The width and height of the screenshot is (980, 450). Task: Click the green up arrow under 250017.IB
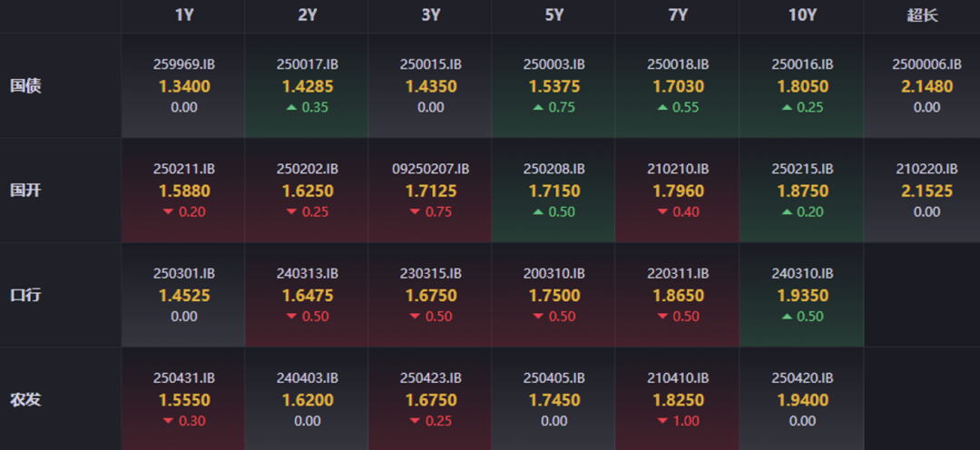click(291, 108)
